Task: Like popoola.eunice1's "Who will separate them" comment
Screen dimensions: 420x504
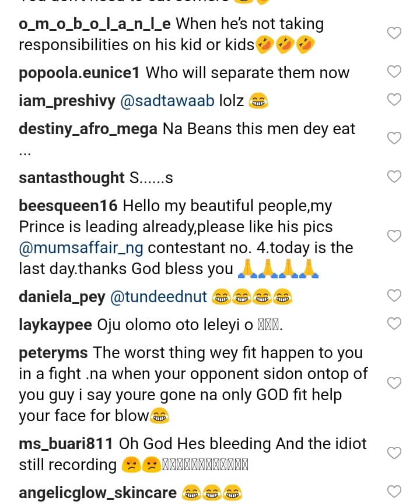Action: tap(395, 72)
